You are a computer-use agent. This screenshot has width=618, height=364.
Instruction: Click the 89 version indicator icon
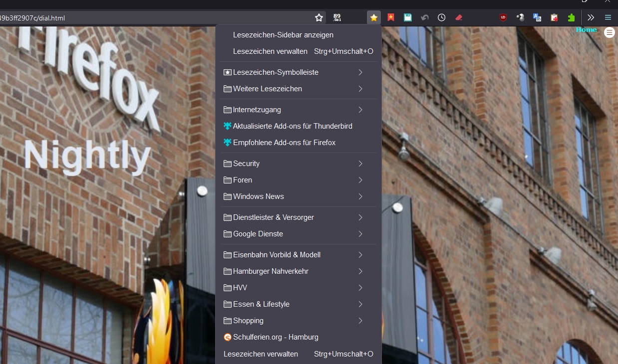(337, 18)
